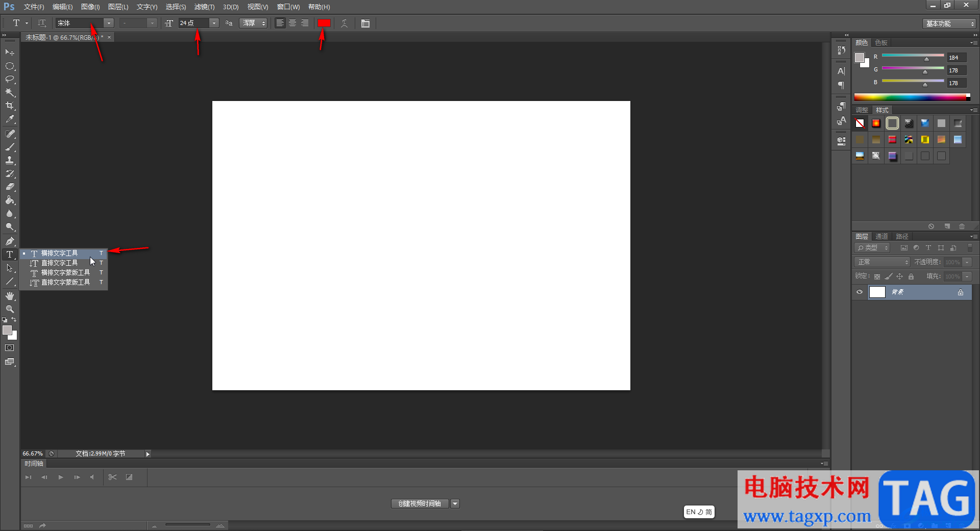
Task: Select the Eraser tool
Action: tap(10, 187)
